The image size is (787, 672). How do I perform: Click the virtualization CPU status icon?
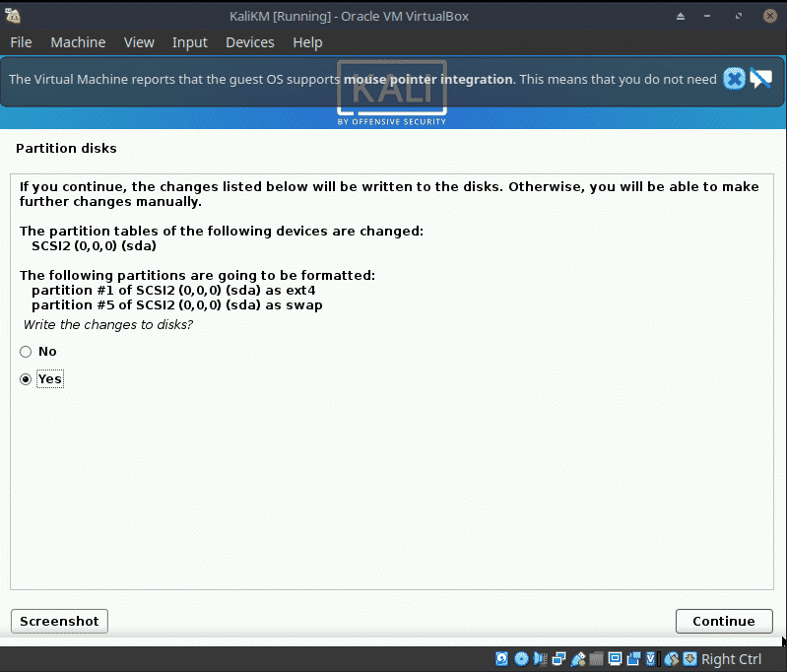651,658
